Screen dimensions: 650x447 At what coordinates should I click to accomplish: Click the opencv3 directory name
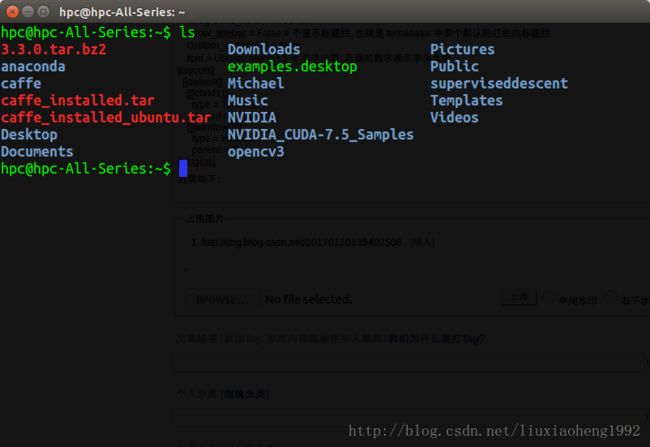pos(256,152)
